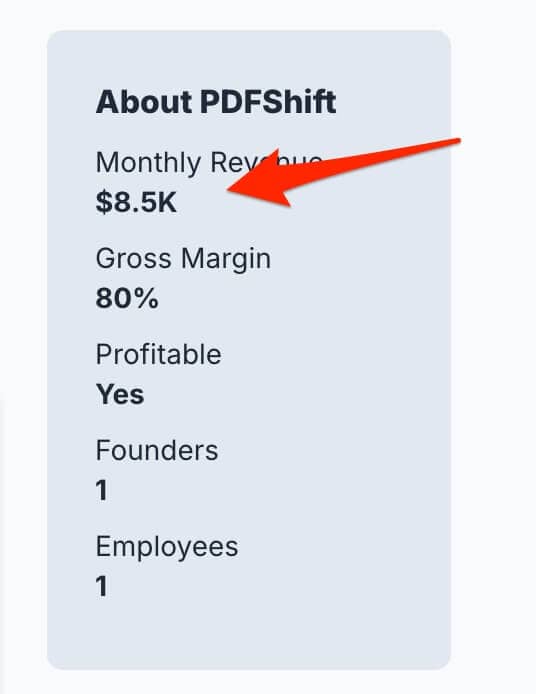
Task: Click the word PDFShift in the heading
Action: pyautogui.click(x=268, y=102)
